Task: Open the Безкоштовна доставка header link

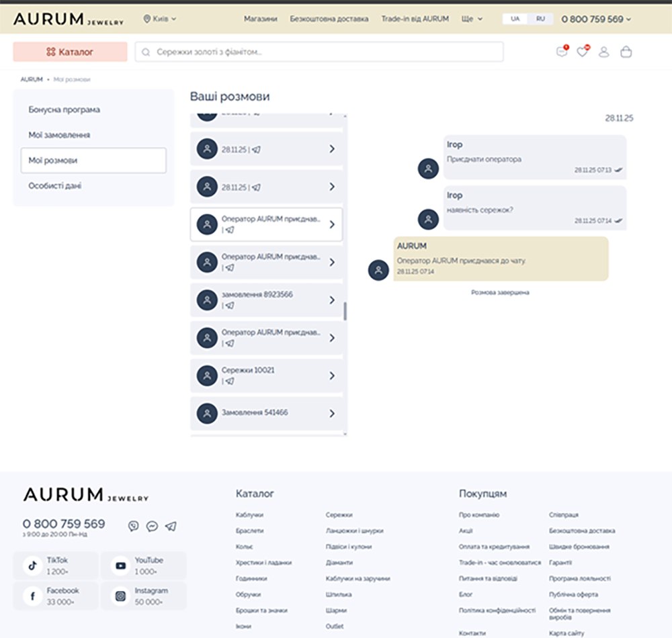Action: tap(329, 19)
